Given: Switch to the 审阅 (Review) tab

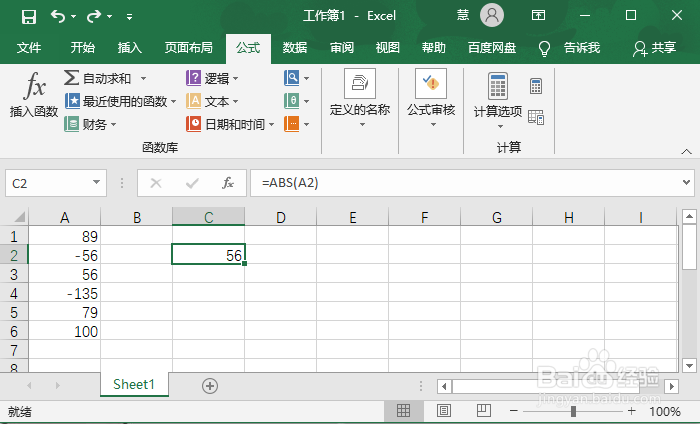Looking at the screenshot, I should [342, 47].
